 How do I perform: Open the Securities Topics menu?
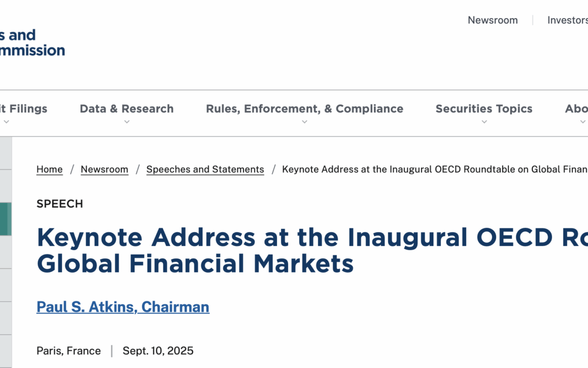(x=483, y=108)
